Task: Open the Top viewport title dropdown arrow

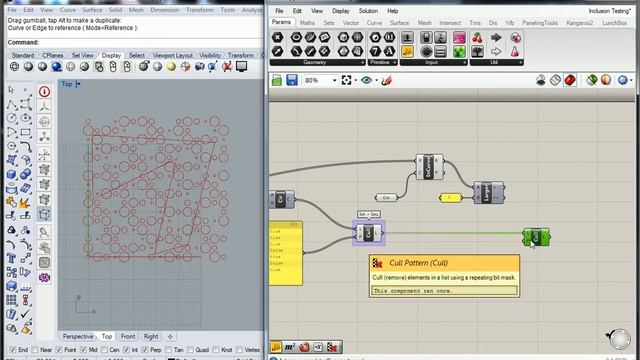Action: click(78, 84)
